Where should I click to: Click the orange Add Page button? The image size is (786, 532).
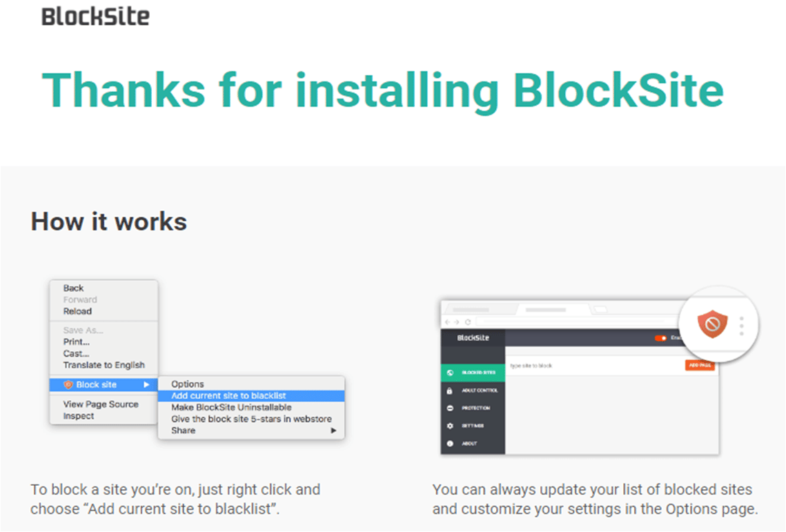700,366
